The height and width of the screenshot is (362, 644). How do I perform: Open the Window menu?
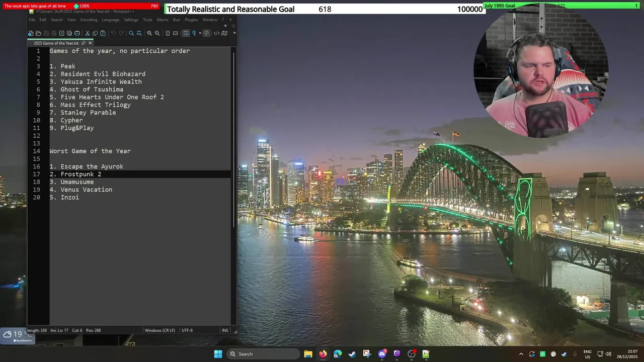point(210,20)
